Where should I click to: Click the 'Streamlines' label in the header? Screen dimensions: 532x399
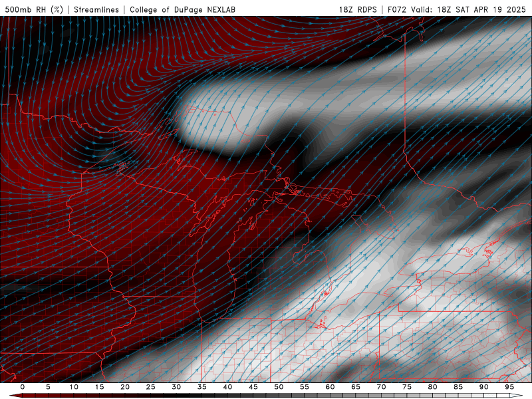pos(96,9)
